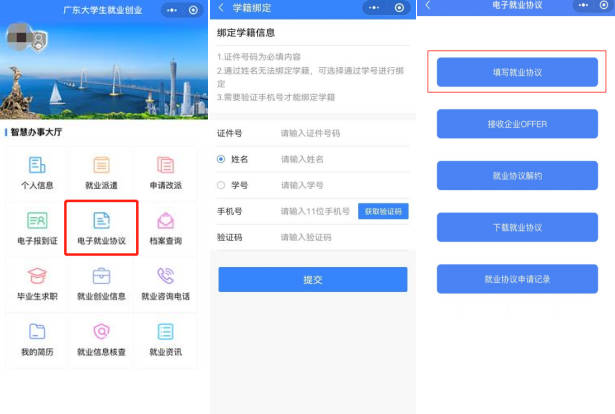This screenshot has width=615, height=414.
Task: Click the 接收企业OFFER button
Action: pyautogui.click(x=517, y=124)
